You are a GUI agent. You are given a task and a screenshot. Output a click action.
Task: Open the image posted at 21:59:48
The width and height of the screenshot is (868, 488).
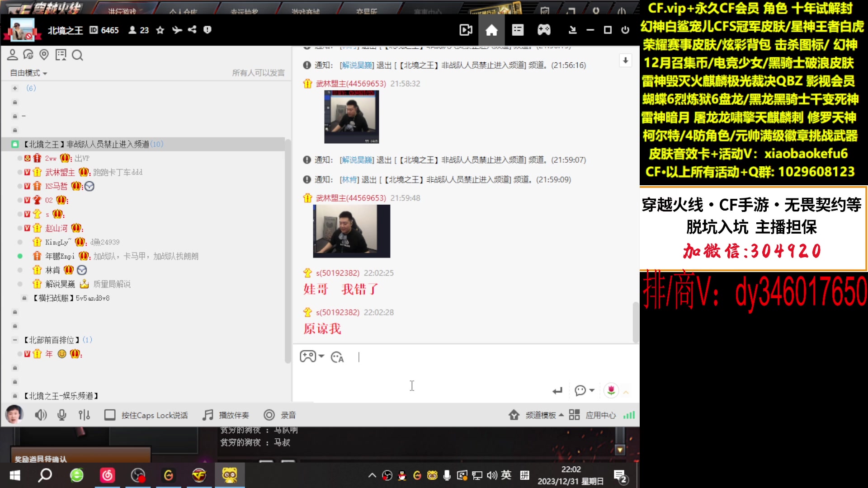[351, 231]
